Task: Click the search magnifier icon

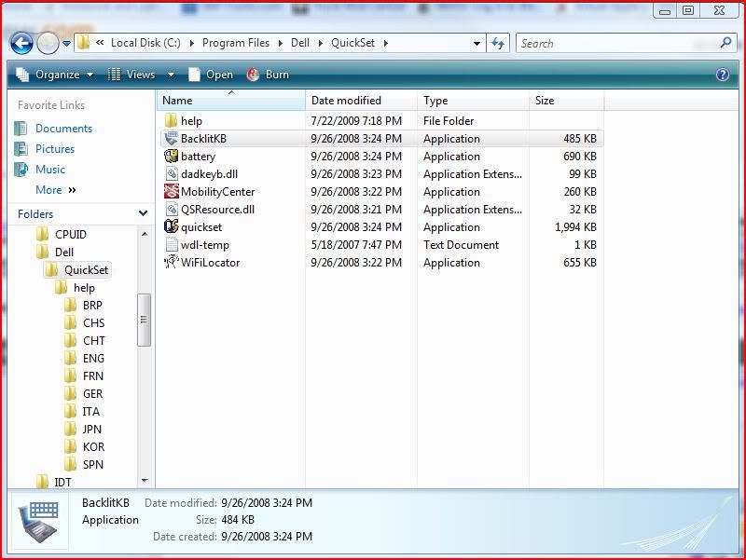Action: click(725, 43)
